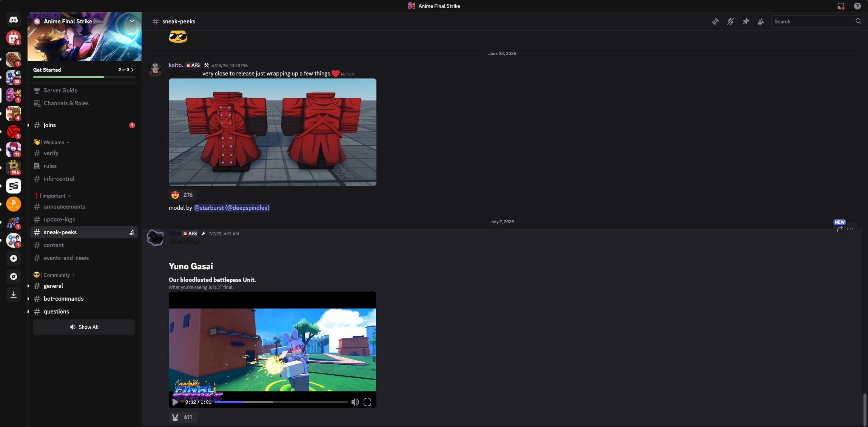Seek the video progress bar
This screenshot has width=868, height=427.
(281, 402)
